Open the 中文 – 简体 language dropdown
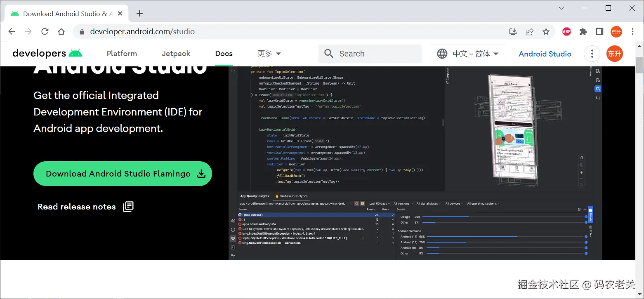This screenshot has width=644, height=299. point(468,54)
